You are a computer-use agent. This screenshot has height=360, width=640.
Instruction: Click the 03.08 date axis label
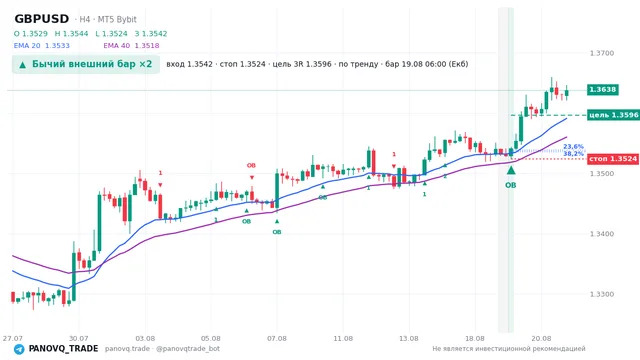tap(145, 338)
